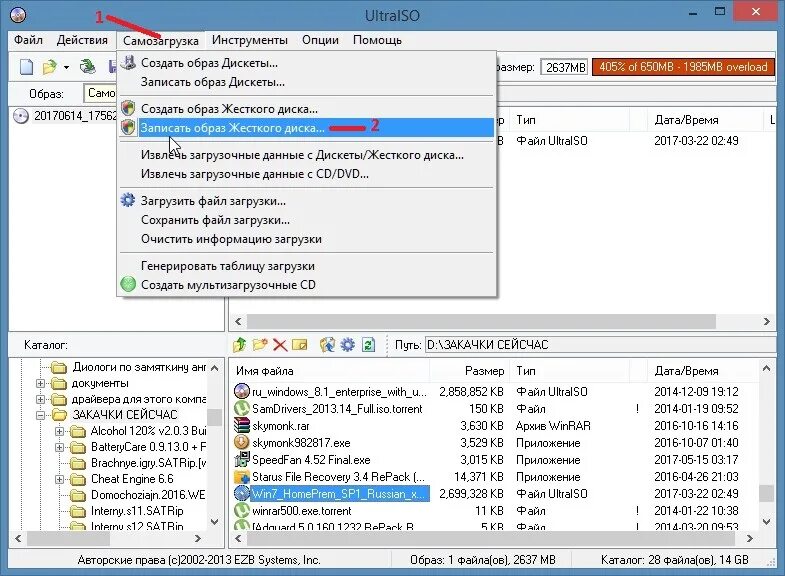Sort lower list by Имя файла column
The height and width of the screenshot is (576, 785).
click(330, 371)
